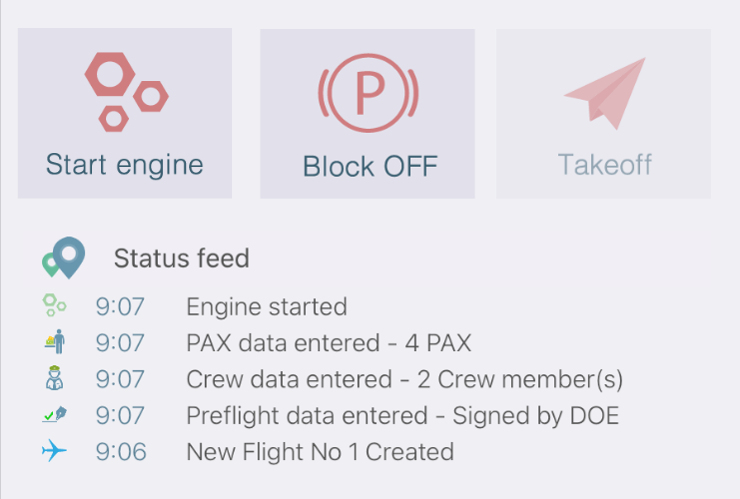Tap the Block OFF button label
740x499 pixels.
(x=370, y=166)
